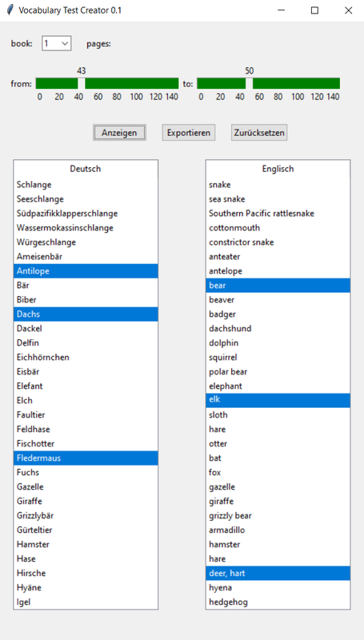Select 'polar bear' in the Englisch list

click(x=278, y=372)
